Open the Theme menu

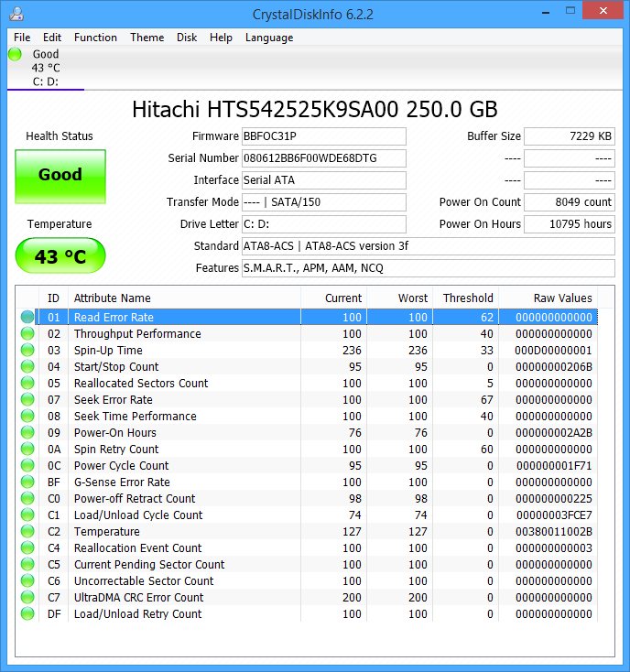point(147,38)
